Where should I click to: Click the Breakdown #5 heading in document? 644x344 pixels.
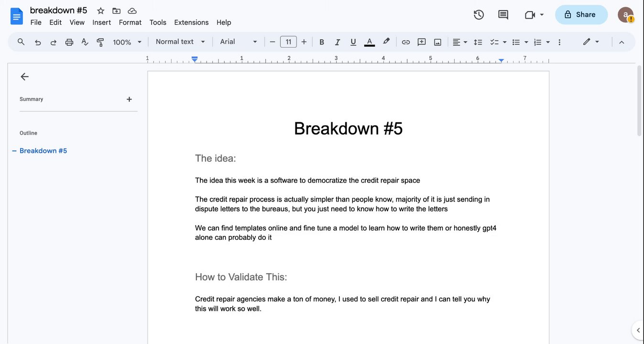point(348,129)
